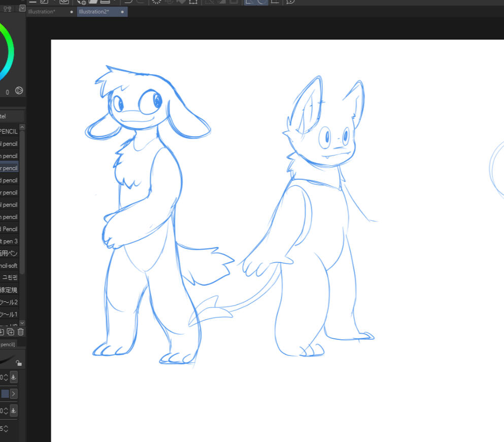Image resolution: width=504 pixels, height=442 pixels.
Task: Click the close dot on Illustration2 tab
Action: [x=122, y=12]
